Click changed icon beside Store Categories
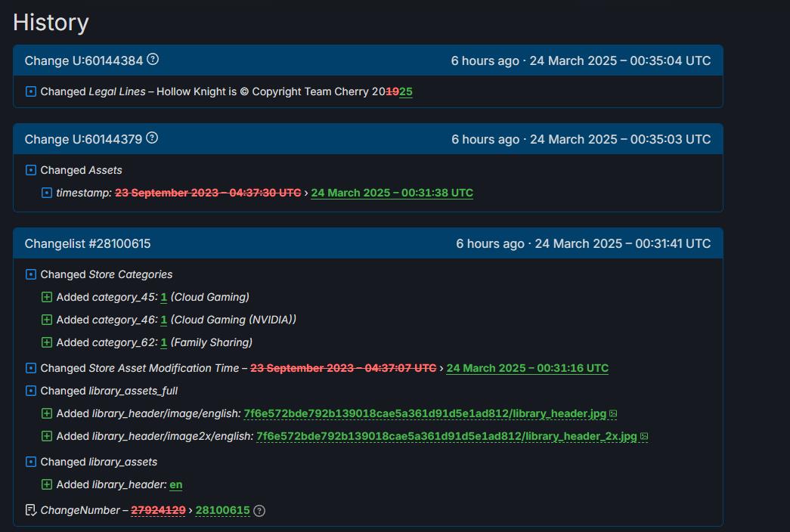 (31, 274)
